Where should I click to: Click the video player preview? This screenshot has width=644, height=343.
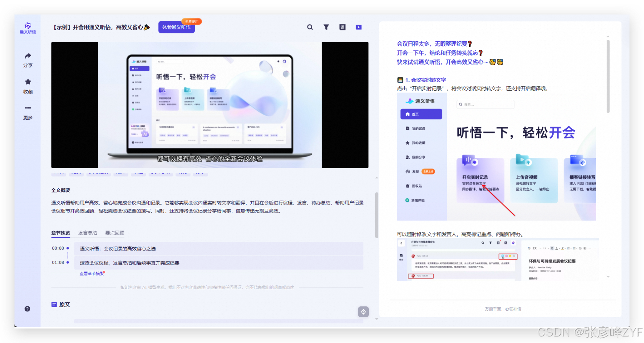pyautogui.click(x=210, y=105)
